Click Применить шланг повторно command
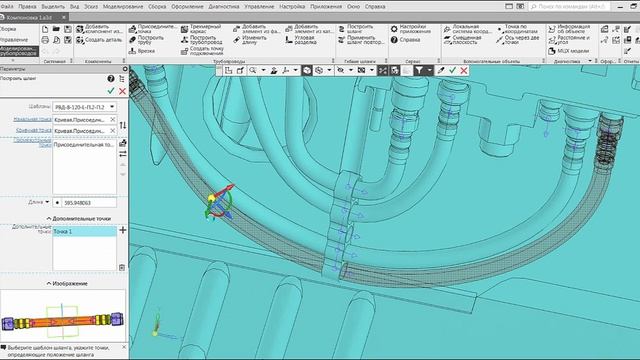 pyautogui.click(x=361, y=40)
